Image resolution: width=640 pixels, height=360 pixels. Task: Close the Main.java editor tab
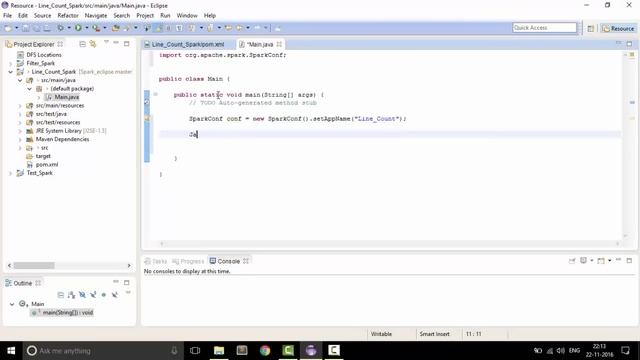pyautogui.click(x=279, y=44)
